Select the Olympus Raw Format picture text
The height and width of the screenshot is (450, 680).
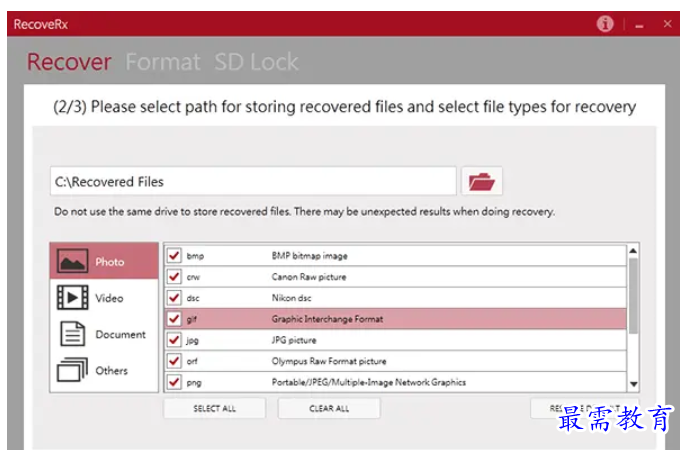(x=329, y=361)
